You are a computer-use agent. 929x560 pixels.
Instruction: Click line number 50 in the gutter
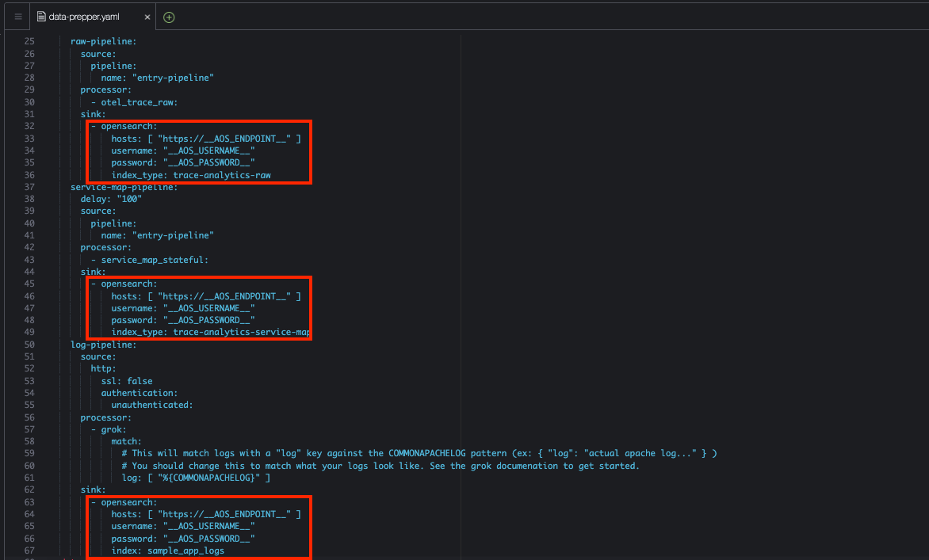point(29,345)
